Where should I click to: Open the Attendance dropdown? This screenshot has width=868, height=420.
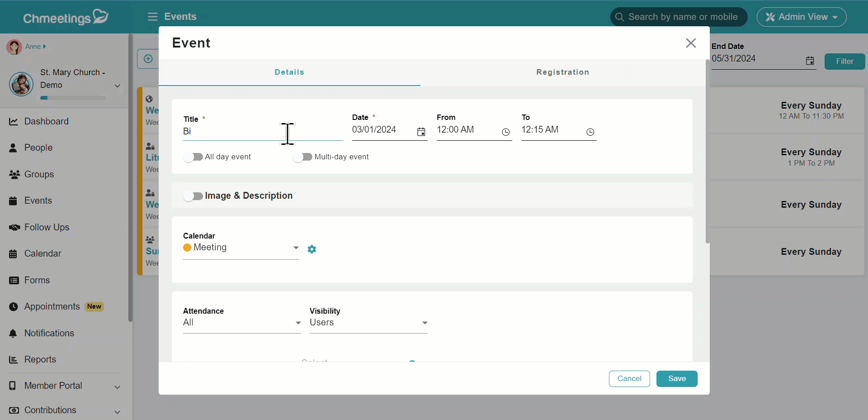242,323
